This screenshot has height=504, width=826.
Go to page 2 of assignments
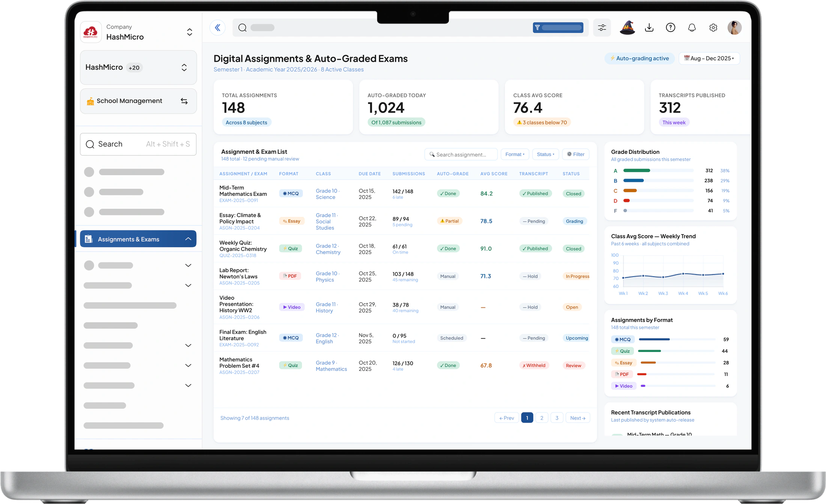click(x=542, y=418)
